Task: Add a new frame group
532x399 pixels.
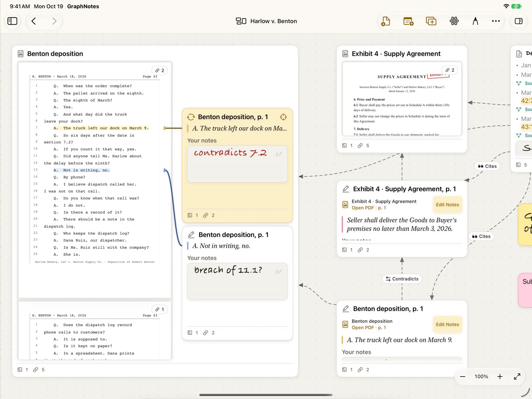Action: click(x=431, y=21)
